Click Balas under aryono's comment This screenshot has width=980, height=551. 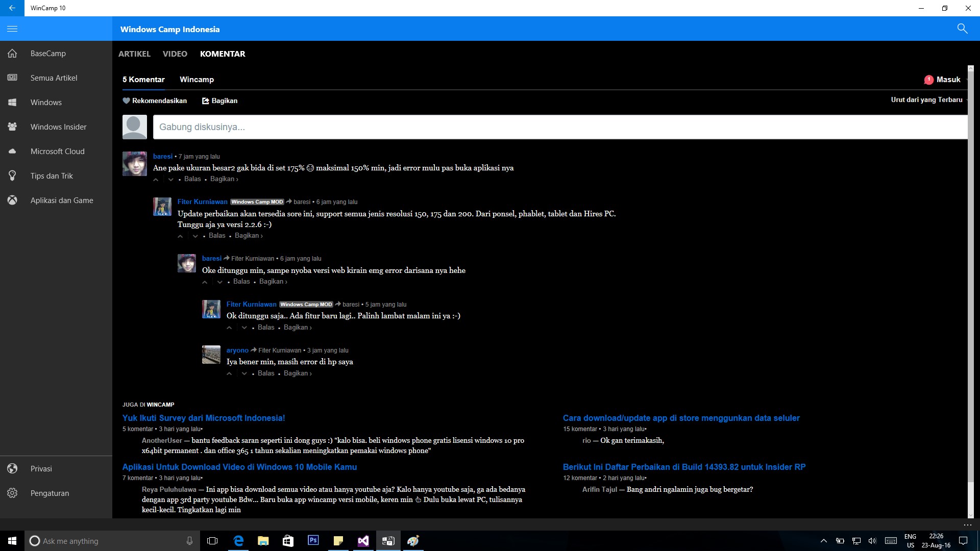click(x=266, y=373)
